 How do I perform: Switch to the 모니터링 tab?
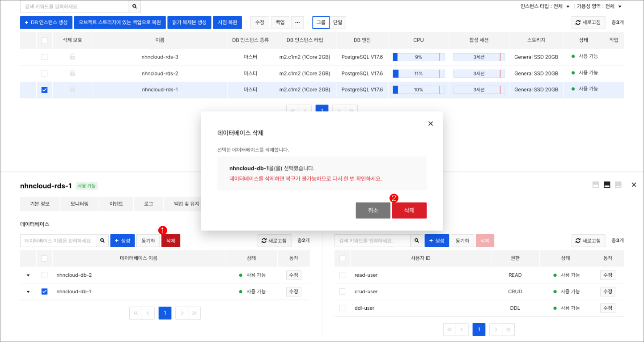[x=79, y=204]
